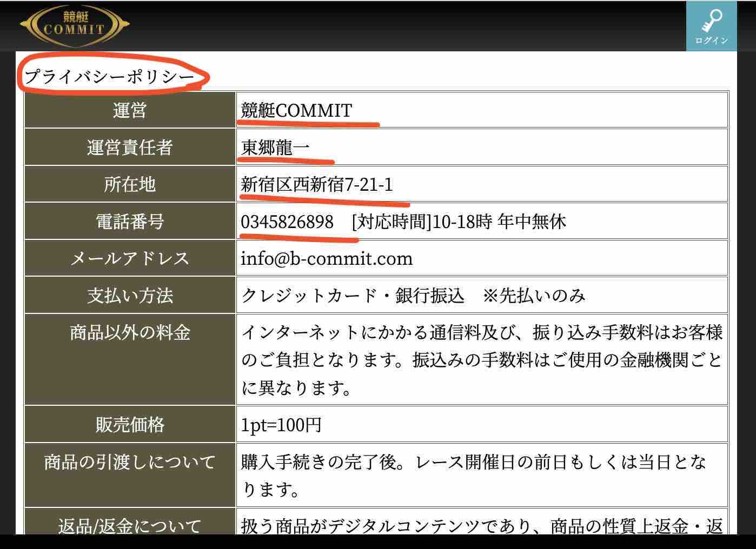Image resolution: width=756 pixels, height=549 pixels.
Task: Select the 運営責任者 table row
Action: click(x=130, y=148)
